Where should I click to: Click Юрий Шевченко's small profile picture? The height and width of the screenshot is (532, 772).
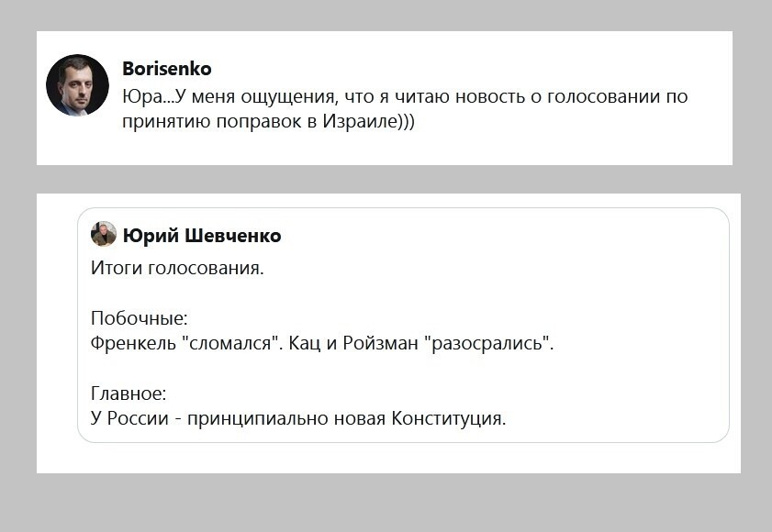[x=104, y=234]
